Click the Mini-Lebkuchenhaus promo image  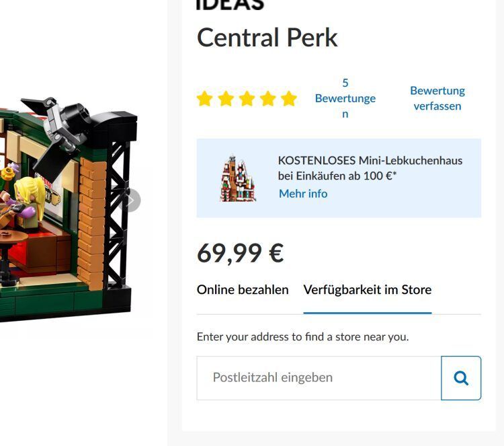238,178
